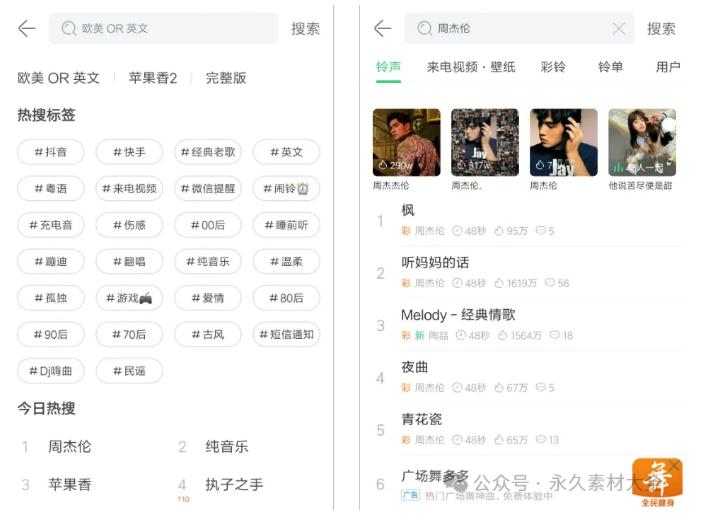Open 周杰伦 in today's hot searches
Image resolution: width=717 pixels, height=516 pixels.
(70, 446)
